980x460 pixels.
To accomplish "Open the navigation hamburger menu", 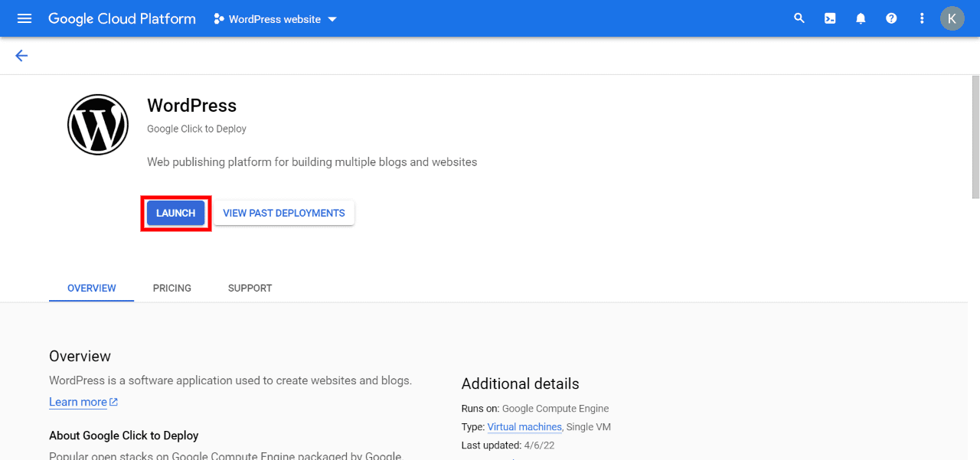I will click(24, 18).
